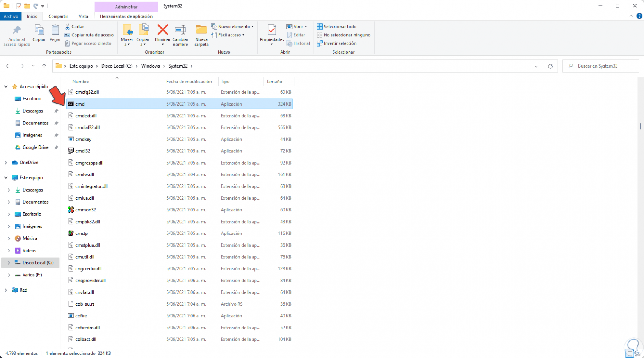
Task: Click Disco Local (C:) in address breadcrumb
Action: coord(117,66)
